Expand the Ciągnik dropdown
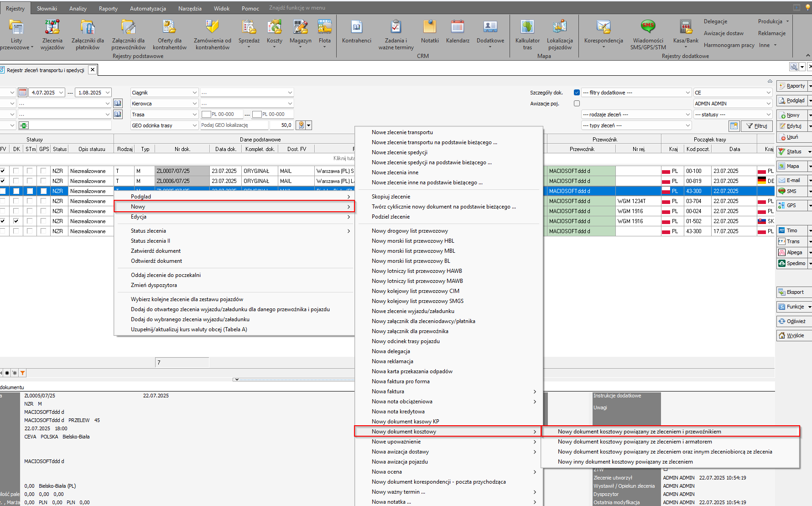The image size is (812, 506). 195,93
